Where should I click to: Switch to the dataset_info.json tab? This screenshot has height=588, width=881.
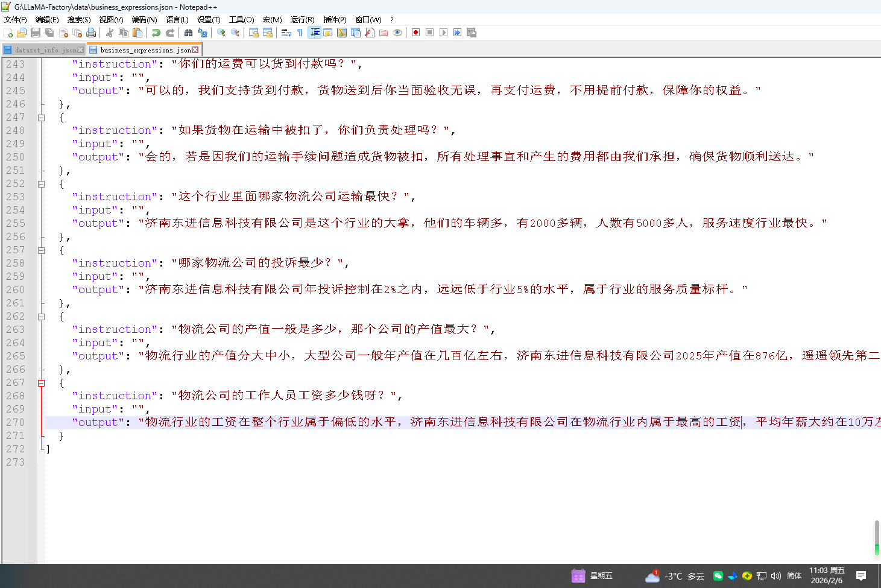[42, 50]
